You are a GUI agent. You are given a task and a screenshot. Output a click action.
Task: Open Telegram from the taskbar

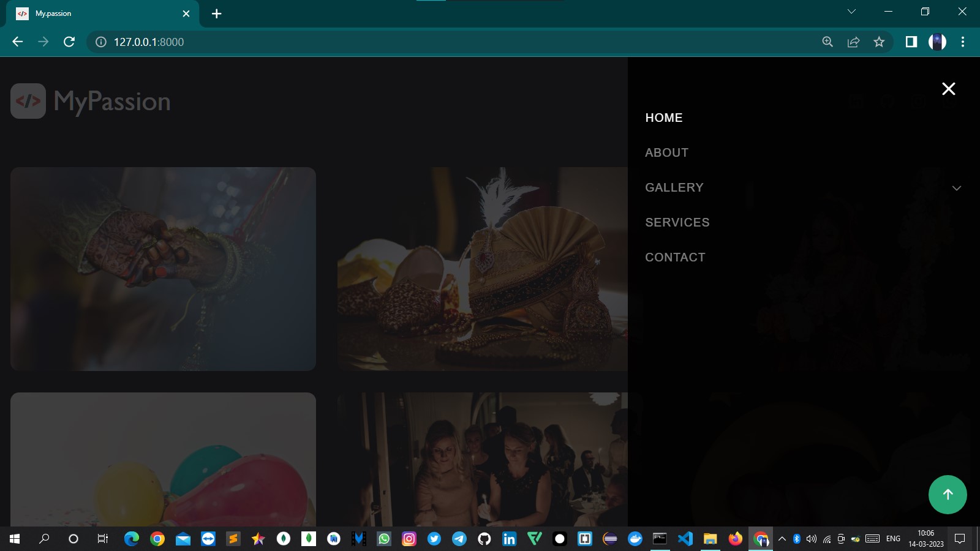click(458, 539)
